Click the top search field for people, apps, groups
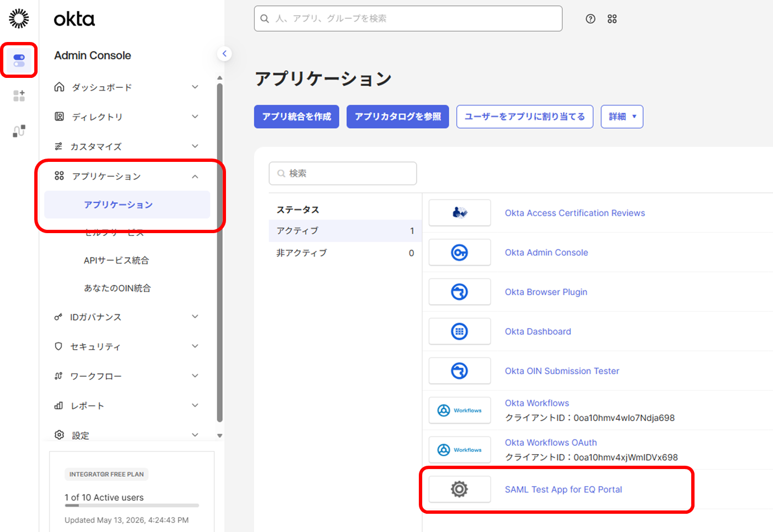773x532 pixels. (408, 19)
